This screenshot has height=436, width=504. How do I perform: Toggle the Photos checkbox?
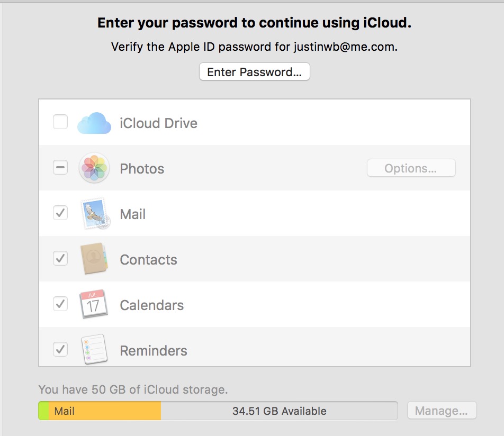point(60,168)
